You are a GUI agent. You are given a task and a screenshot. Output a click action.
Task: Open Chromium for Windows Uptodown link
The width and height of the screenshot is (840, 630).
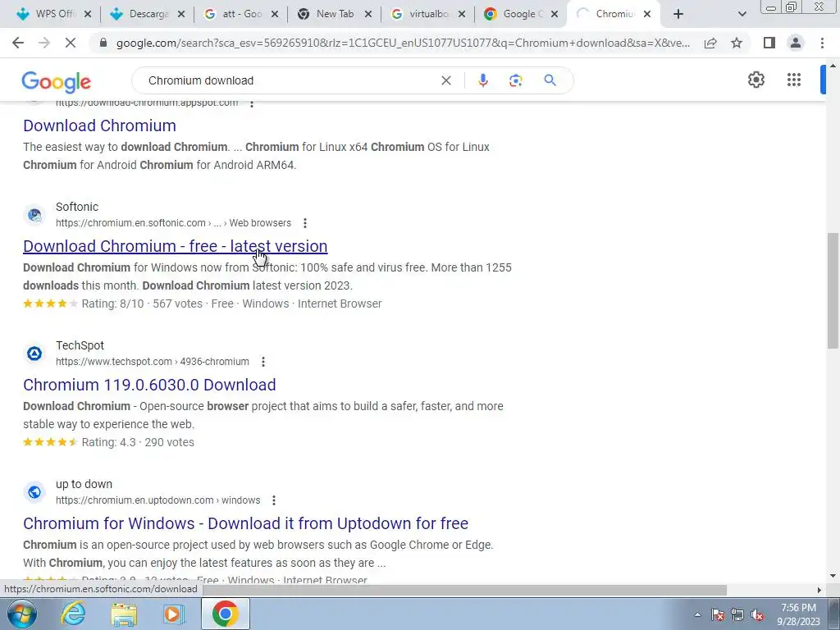(x=246, y=523)
